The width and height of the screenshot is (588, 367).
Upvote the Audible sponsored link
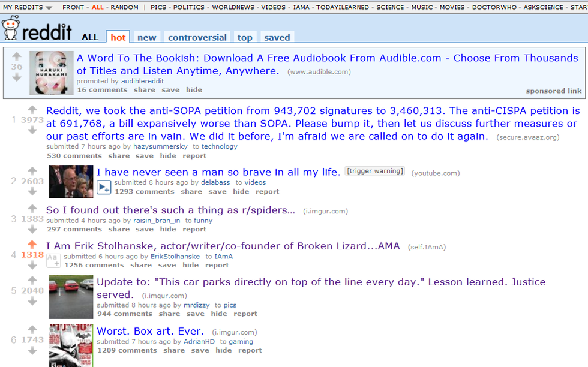(x=17, y=56)
